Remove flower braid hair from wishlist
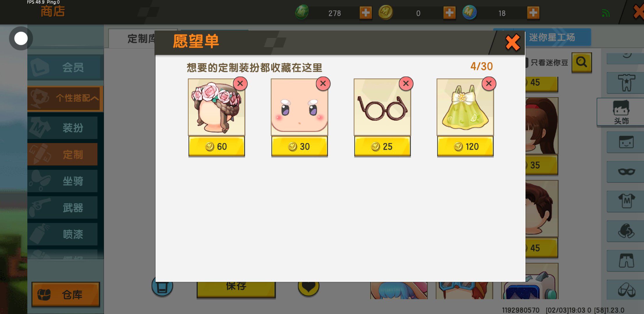 [240, 84]
